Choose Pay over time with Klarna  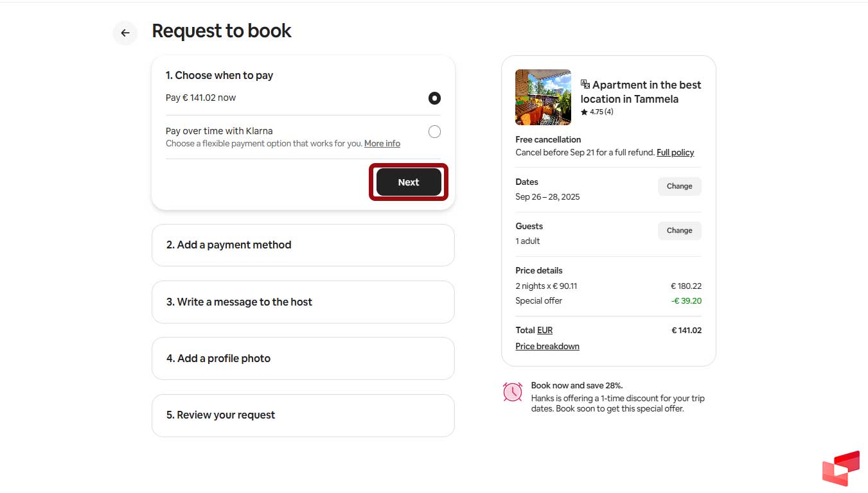tap(434, 131)
